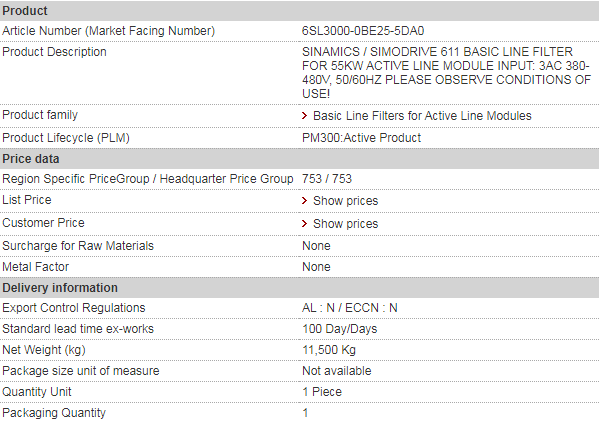
Task: Click the Price data section header
Action: point(30,159)
